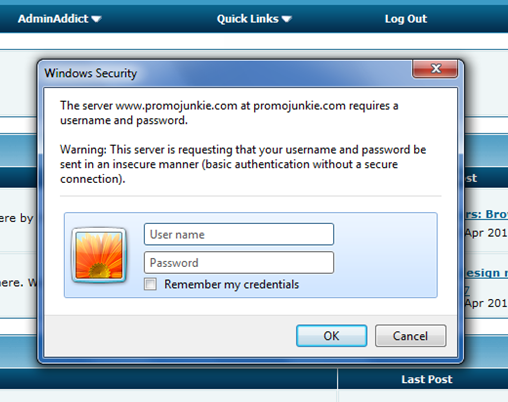
Task: Close the Windows Security dialog with the red X
Action: (x=435, y=69)
